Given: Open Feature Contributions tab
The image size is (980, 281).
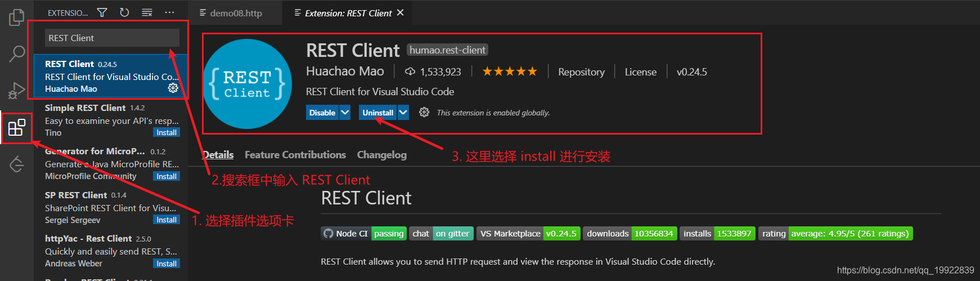Looking at the screenshot, I should coord(295,155).
